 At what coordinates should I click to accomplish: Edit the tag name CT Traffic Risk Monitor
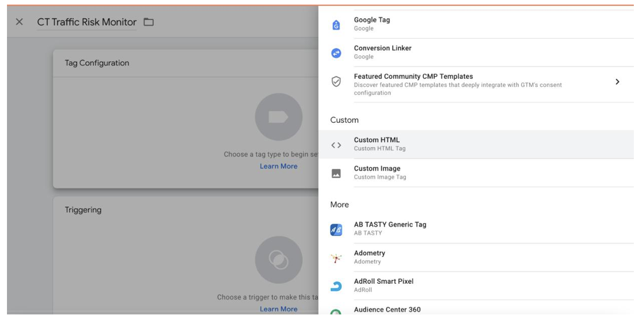coord(87,22)
